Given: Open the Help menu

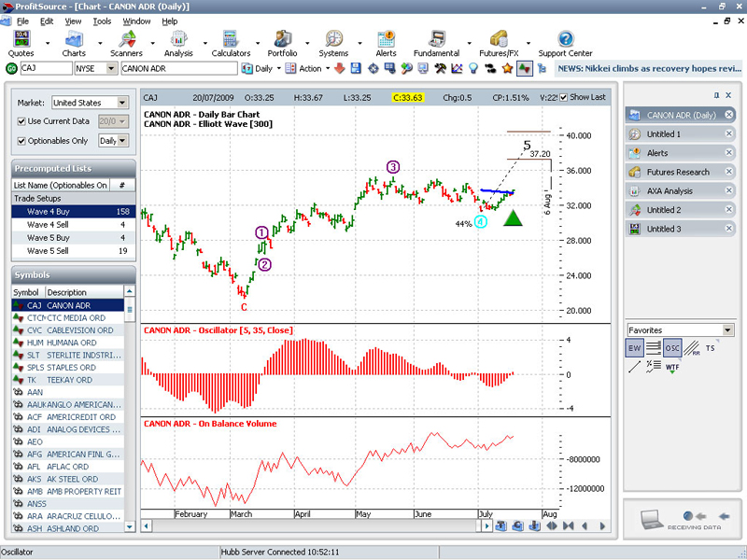Looking at the screenshot, I should click(170, 21).
